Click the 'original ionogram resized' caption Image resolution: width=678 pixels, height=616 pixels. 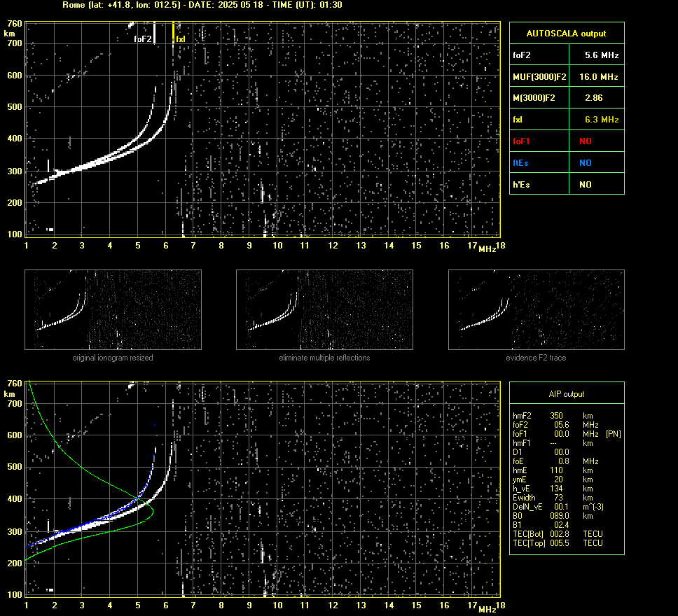pos(113,358)
